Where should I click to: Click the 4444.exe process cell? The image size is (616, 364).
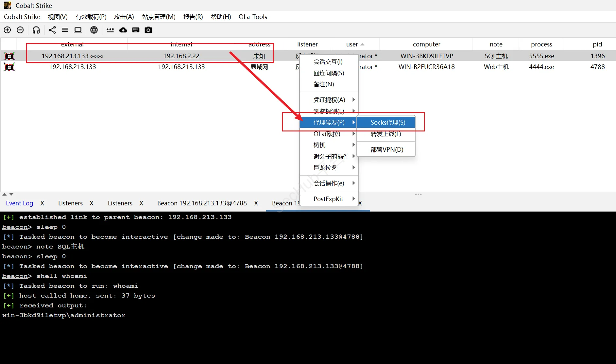click(x=541, y=67)
